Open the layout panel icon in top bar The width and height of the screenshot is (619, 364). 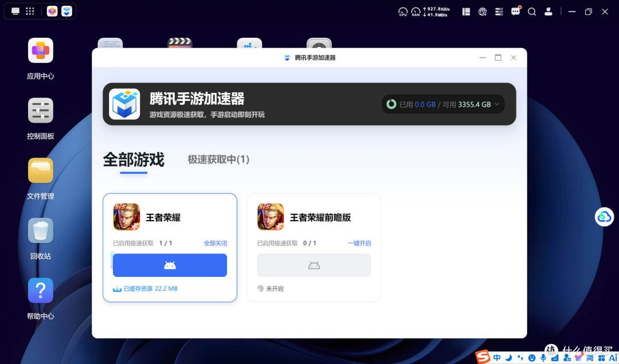[466, 12]
